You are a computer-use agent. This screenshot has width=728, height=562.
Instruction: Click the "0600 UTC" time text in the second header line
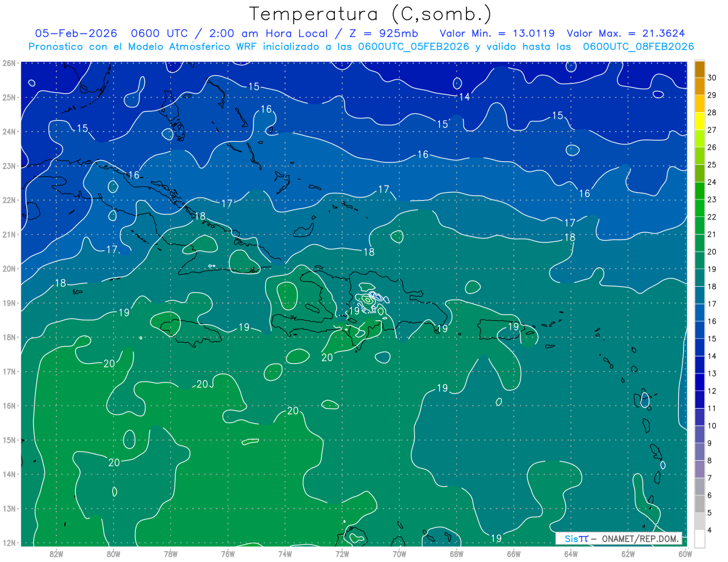click(x=160, y=33)
